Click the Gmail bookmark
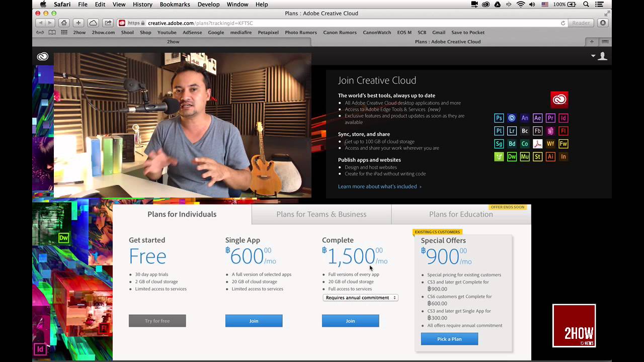Screen dimensions: 644x362 [x=439, y=32]
